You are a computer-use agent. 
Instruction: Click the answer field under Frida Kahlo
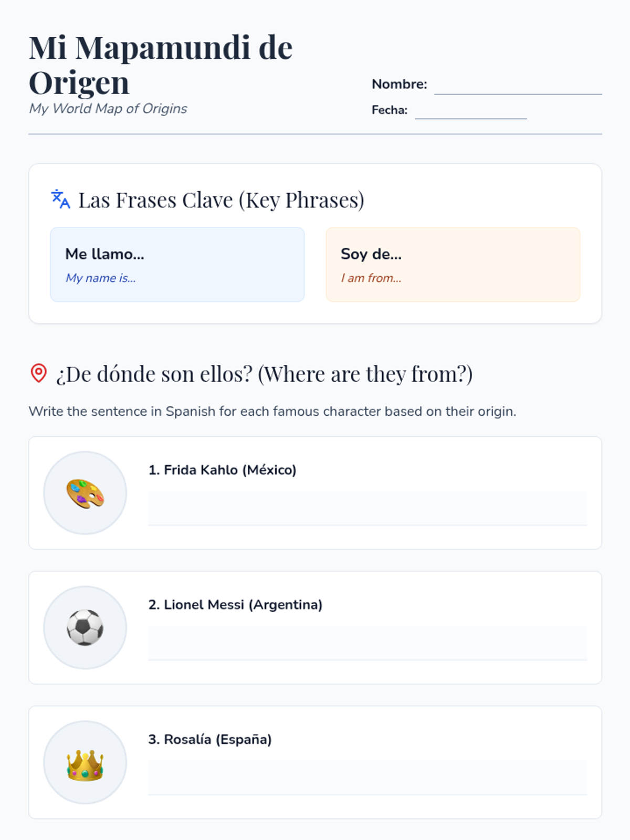(367, 508)
